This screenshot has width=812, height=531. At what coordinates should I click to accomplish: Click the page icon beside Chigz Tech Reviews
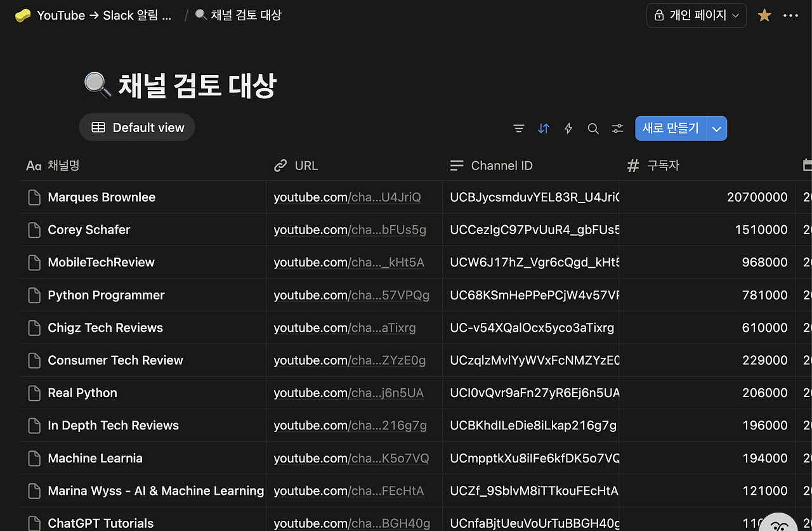[x=34, y=327]
